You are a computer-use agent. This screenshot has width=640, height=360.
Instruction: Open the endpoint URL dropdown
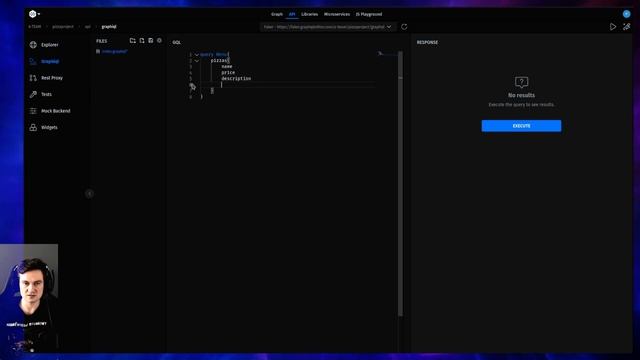point(328,27)
